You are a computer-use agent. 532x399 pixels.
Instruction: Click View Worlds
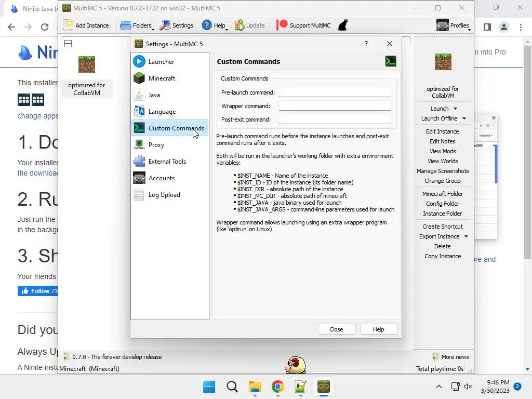pos(443,161)
